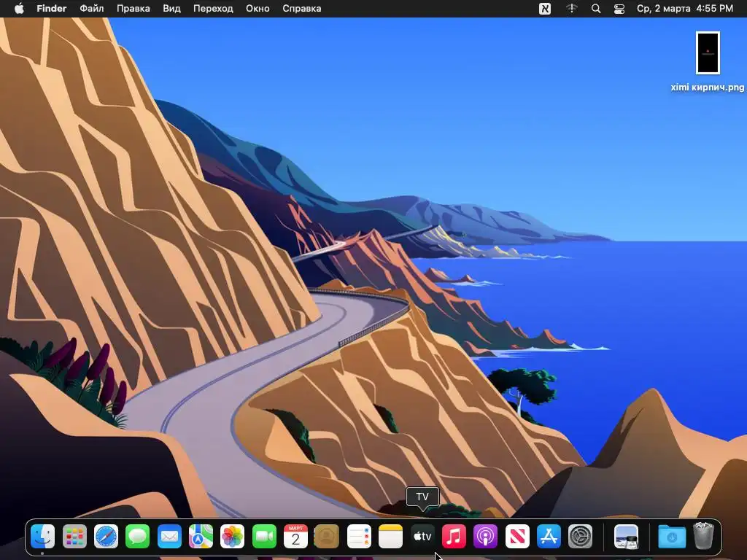Launch the Notes app
The image size is (747, 560).
(390, 537)
